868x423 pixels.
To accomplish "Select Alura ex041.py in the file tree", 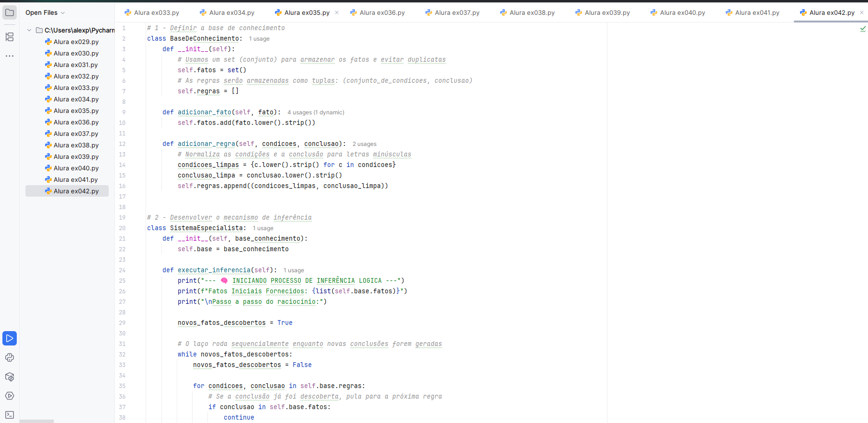I will click(x=71, y=179).
